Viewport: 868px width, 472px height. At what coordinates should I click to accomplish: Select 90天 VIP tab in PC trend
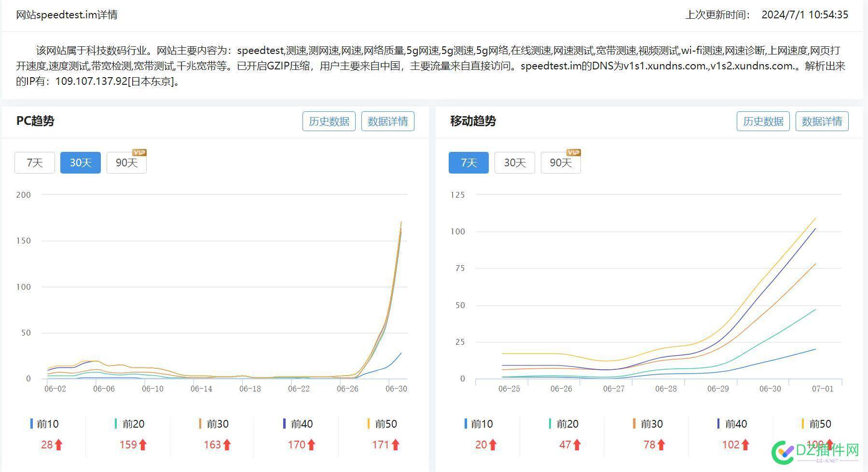[x=126, y=162]
